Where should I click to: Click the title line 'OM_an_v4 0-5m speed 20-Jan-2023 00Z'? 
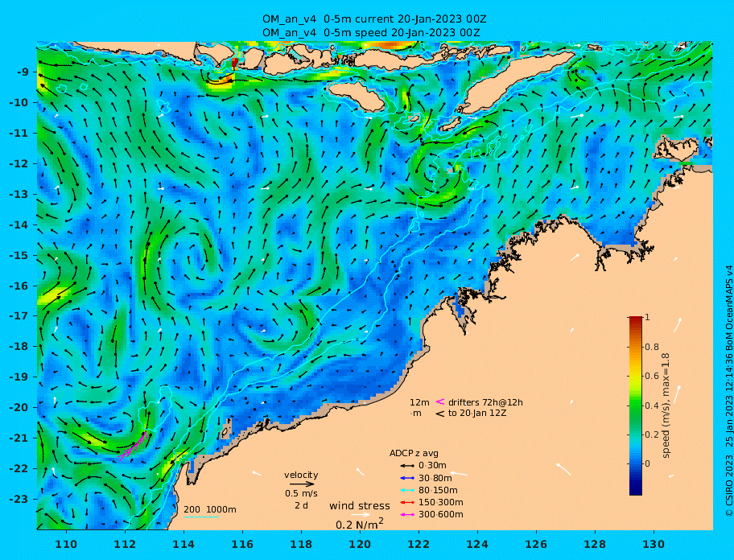coord(371,32)
